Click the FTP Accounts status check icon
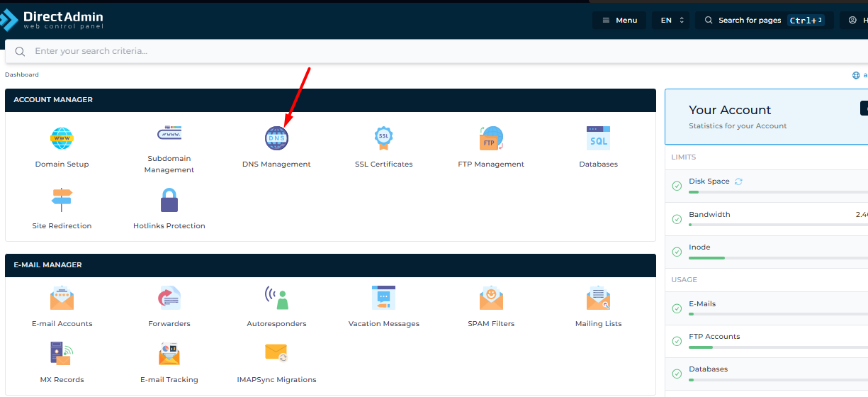The height and width of the screenshot is (397, 868). [x=677, y=342]
